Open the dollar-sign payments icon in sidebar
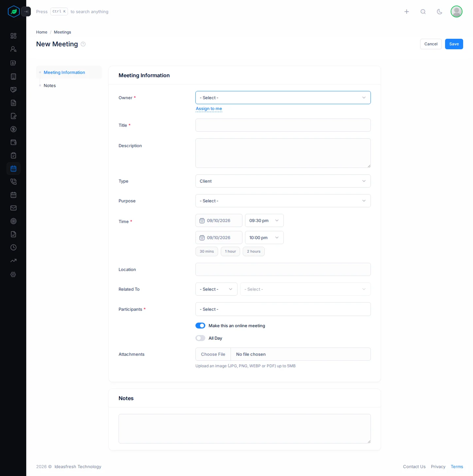This screenshot has height=476, width=473. pos(13,129)
